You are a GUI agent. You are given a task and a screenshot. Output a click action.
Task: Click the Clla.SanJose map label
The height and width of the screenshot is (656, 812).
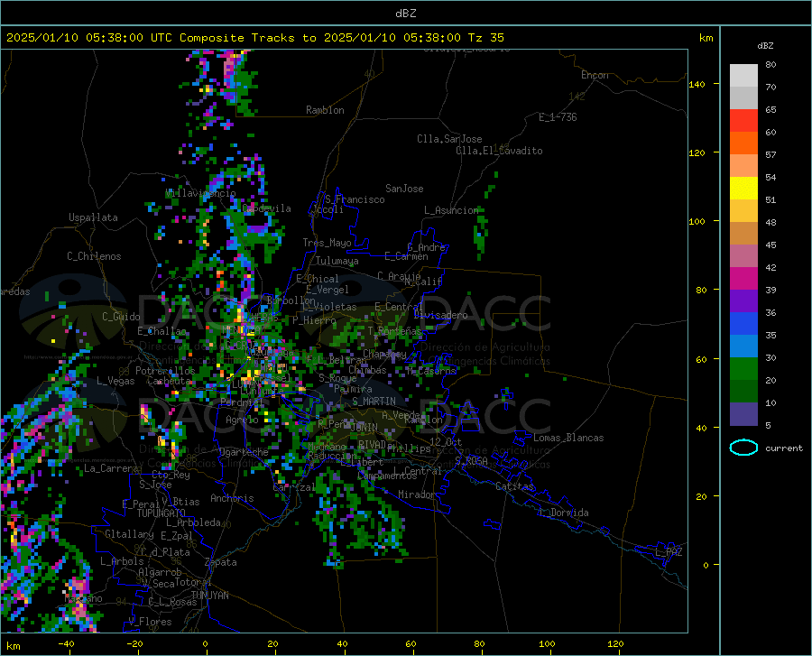point(449,139)
